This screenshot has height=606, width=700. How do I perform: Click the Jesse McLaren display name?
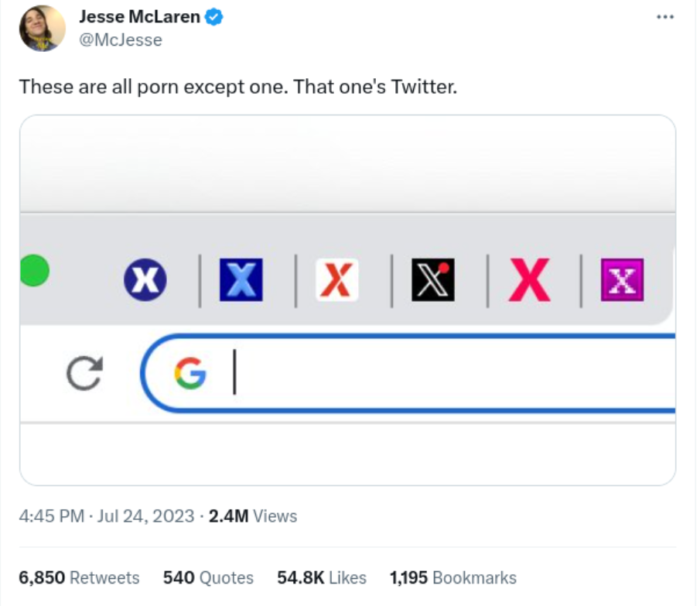click(140, 17)
